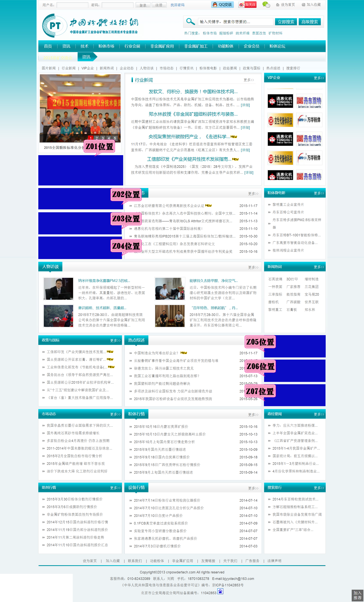Image resolution: width=364 pixels, height=602 pixels.
Task: Open 江苏金石研磨有限公司获得高新技术企业认证 news
Action: 169,206
